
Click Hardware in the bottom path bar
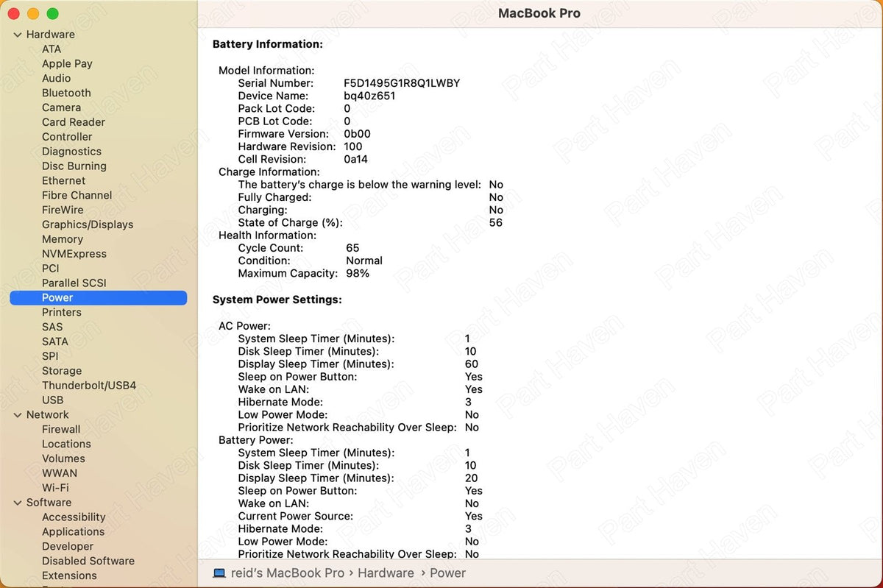(386, 573)
